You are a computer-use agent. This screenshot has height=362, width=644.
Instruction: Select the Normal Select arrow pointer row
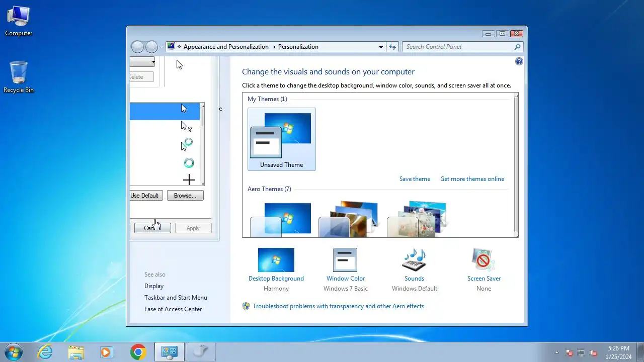click(x=165, y=112)
